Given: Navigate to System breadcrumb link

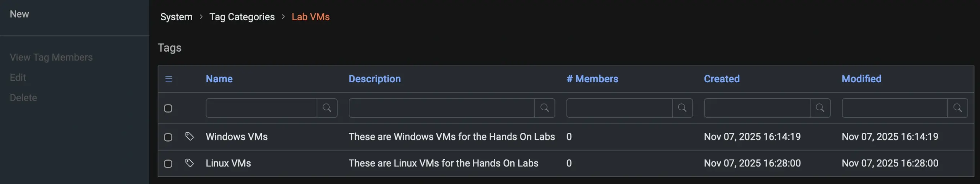Looking at the screenshot, I should 176,17.
